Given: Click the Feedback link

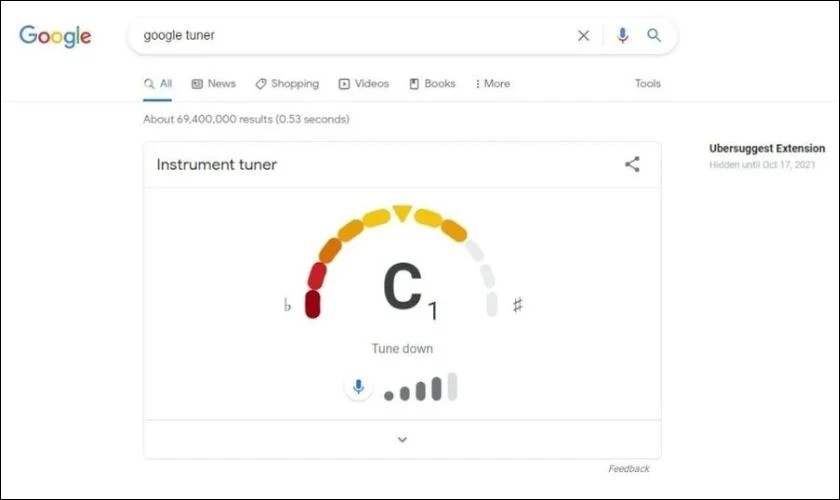Looking at the screenshot, I should coord(628,469).
